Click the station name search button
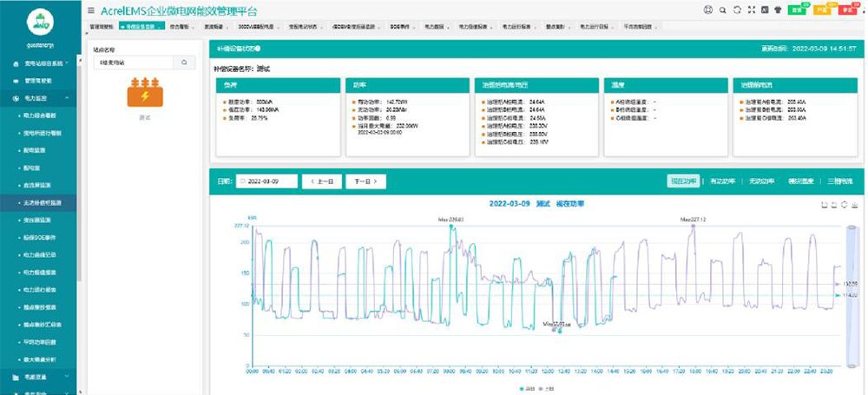Viewport: 868px width, 395px height. [184, 63]
